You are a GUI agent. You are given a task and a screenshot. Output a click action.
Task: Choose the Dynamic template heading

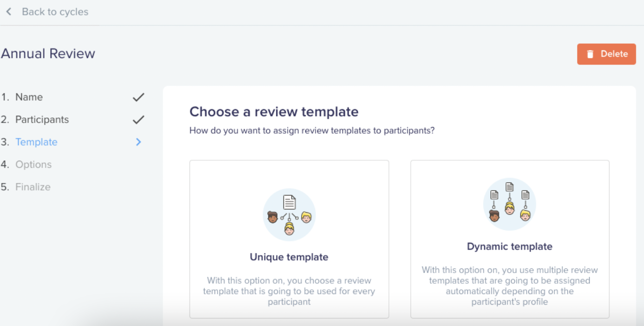coord(510,247)
